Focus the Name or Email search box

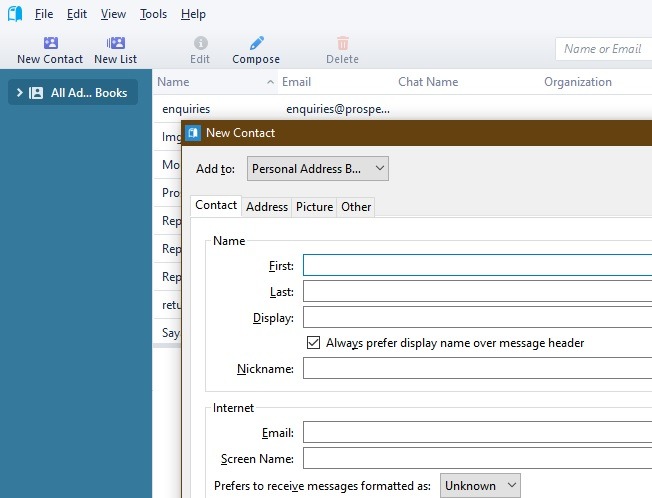click(604, 49)
